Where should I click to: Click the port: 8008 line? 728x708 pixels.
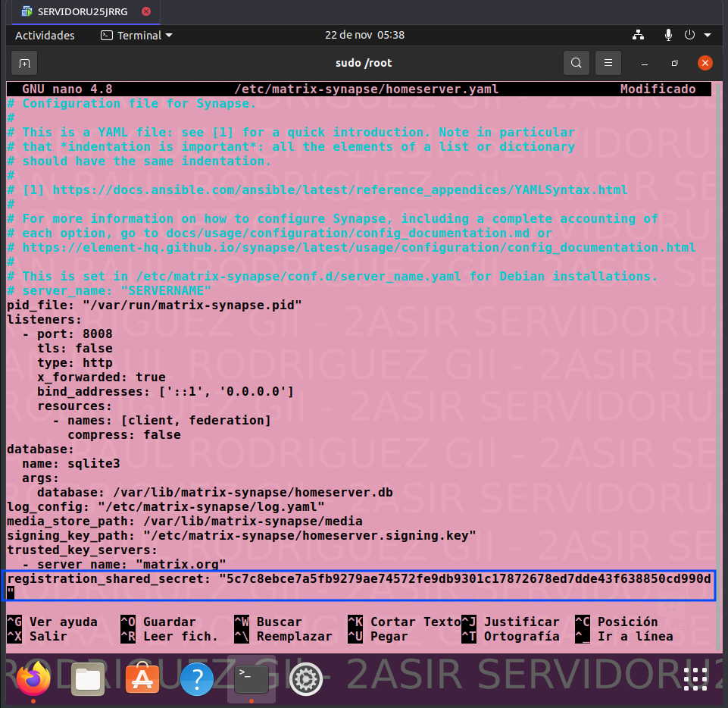[67, 334]
